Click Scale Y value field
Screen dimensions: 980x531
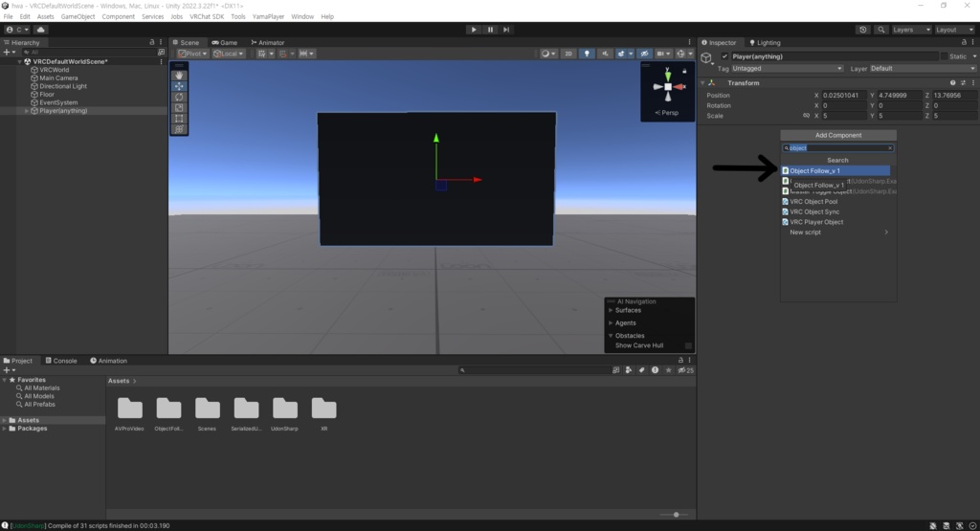900,116
